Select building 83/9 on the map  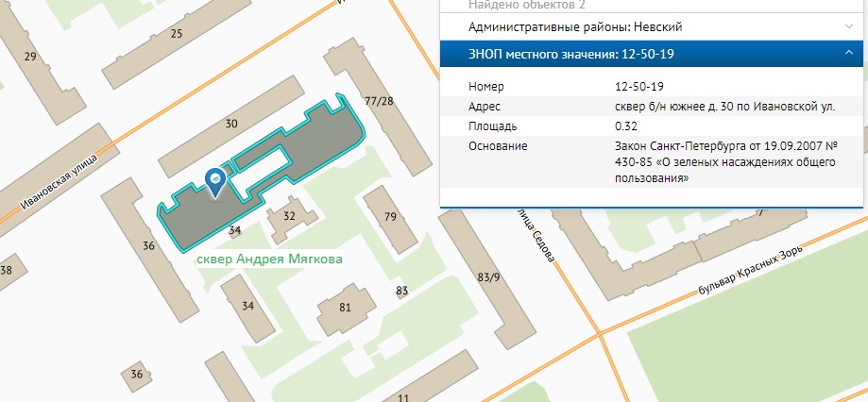point(488,276)
